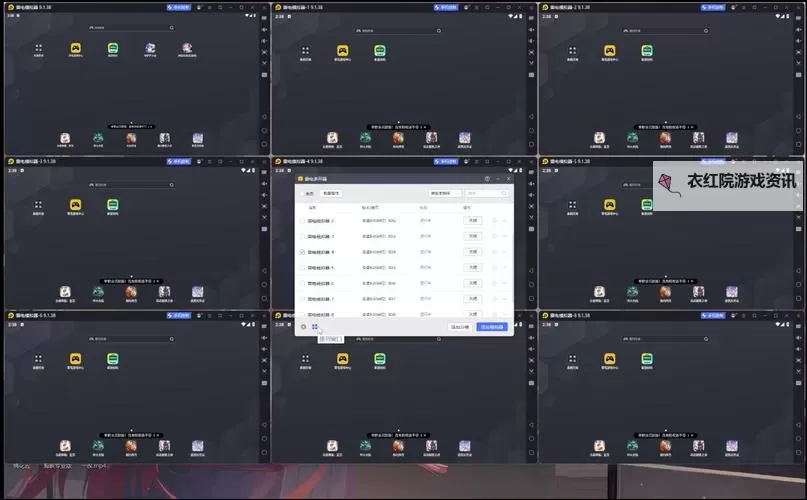This screenshot has height=500, width=807.
Task: Open the green store app in top-middle emulator
Action: (x=380, y=51)
